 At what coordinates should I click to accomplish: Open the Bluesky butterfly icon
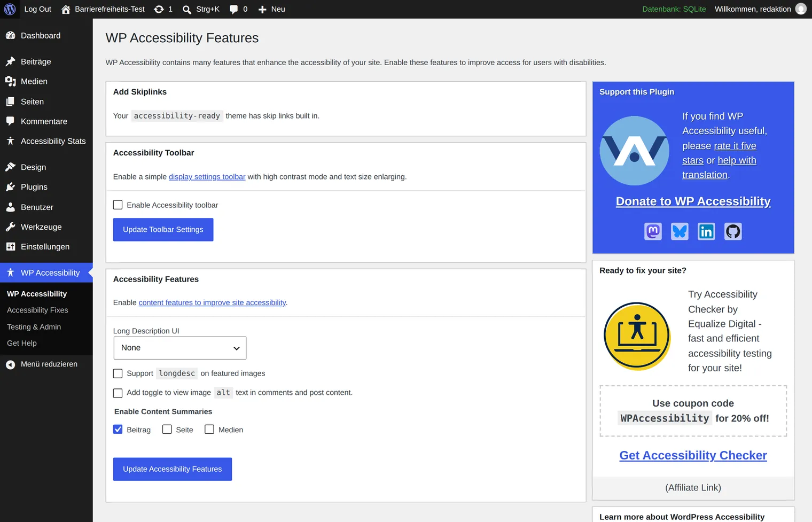[x=680, y=231]
